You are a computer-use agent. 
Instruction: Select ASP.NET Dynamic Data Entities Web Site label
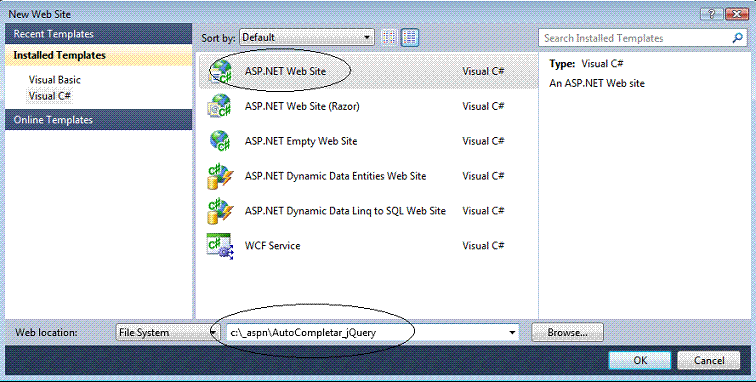tap(335, 176)
